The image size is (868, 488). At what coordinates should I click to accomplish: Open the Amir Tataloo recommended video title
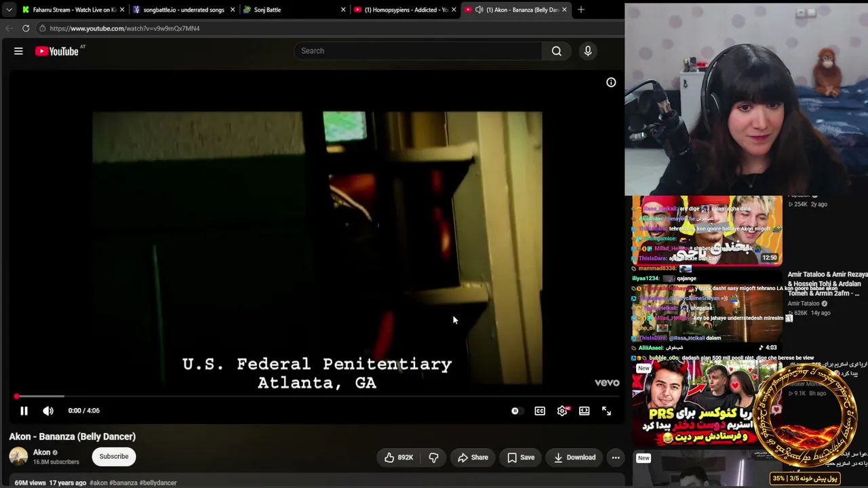pos(827,284)
